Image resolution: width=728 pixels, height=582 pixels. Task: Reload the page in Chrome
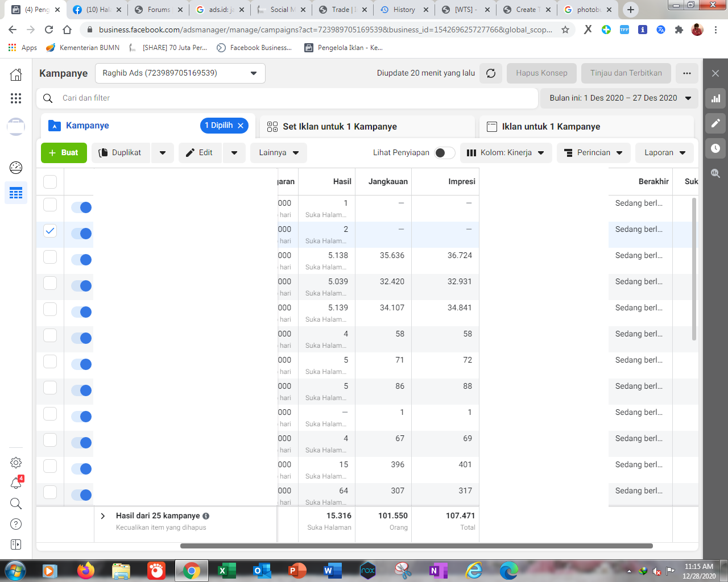[49, 30]
